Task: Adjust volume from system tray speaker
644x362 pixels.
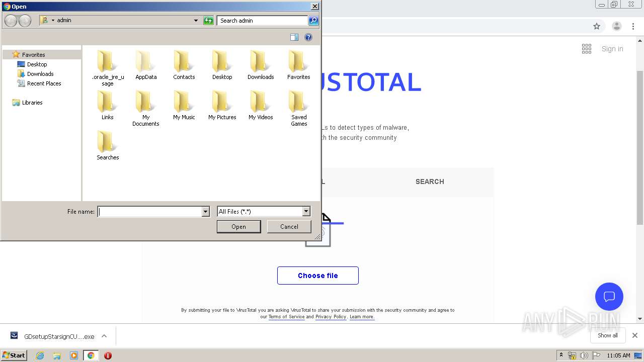Action: (584, 355)
